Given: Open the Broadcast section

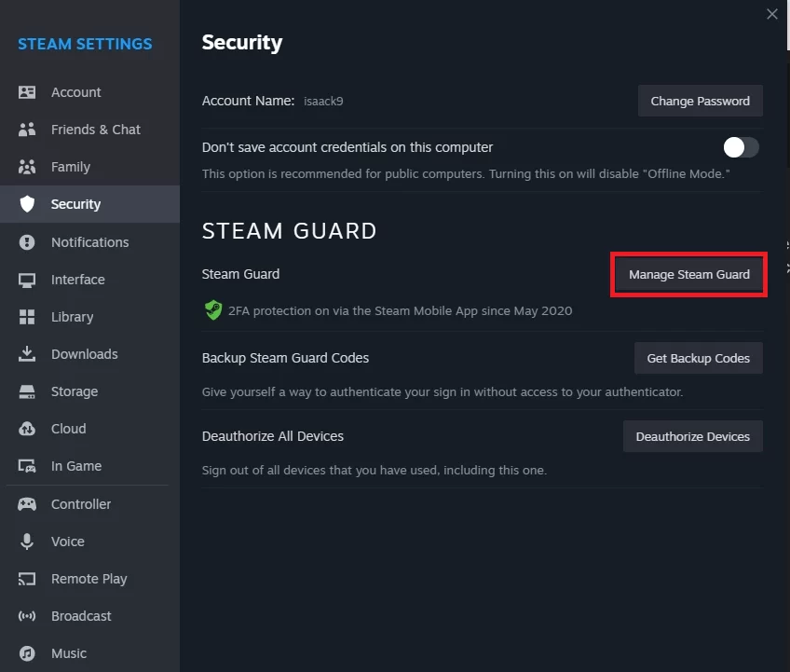Looking at the screenshot, I should point(81,615).
